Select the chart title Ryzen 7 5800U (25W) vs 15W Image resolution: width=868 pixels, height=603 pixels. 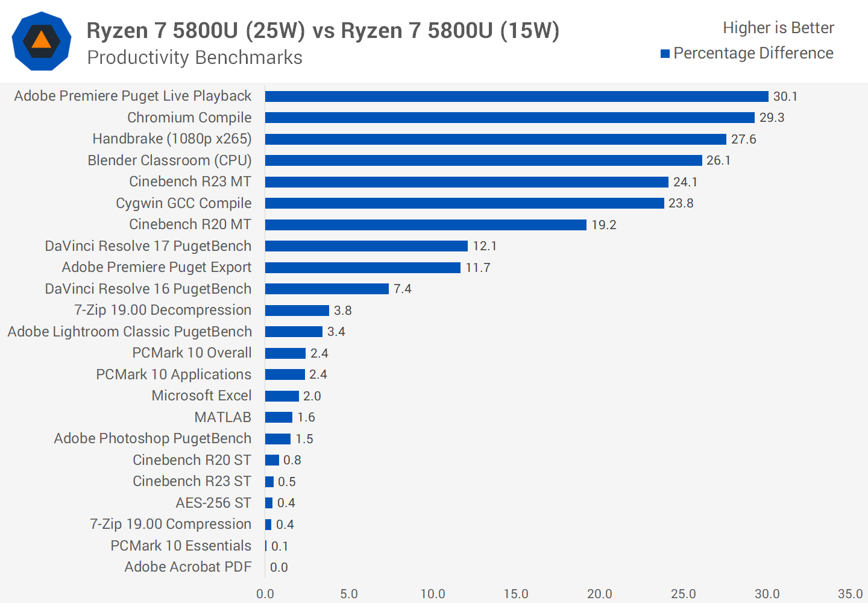coord(323,30)
